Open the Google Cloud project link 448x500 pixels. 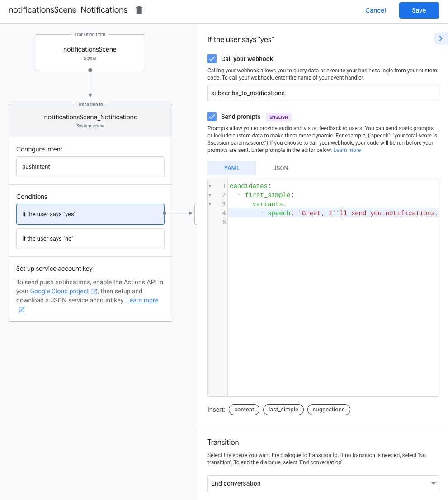point(59,292)
